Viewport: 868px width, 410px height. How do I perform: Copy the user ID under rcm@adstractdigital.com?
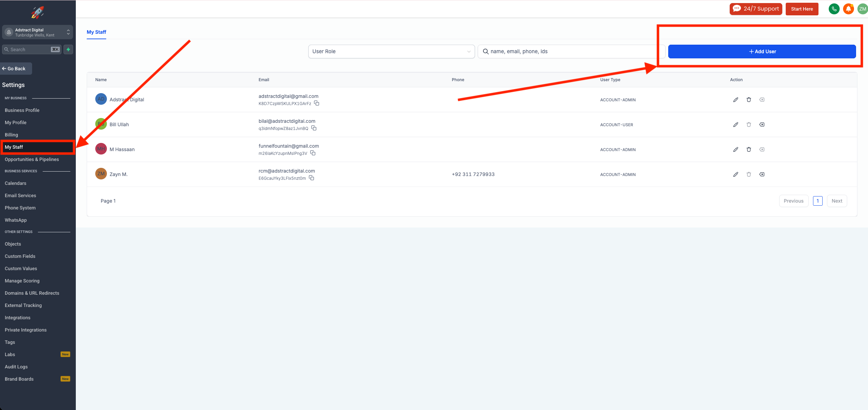click(x=311, y=178)
